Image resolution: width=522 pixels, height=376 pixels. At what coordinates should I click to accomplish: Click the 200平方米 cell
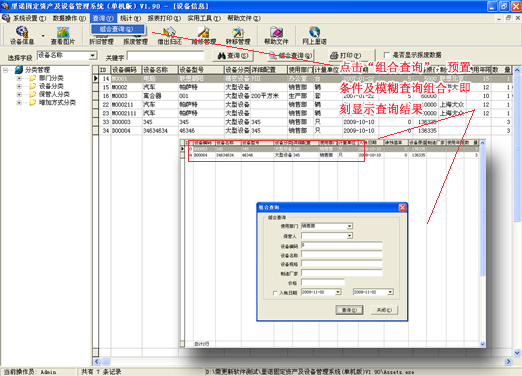[269, 96]
